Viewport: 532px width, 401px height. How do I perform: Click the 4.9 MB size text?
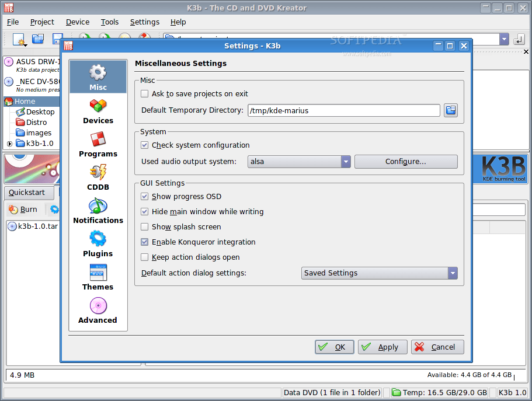pyautogui.click(x=22, y=375)
